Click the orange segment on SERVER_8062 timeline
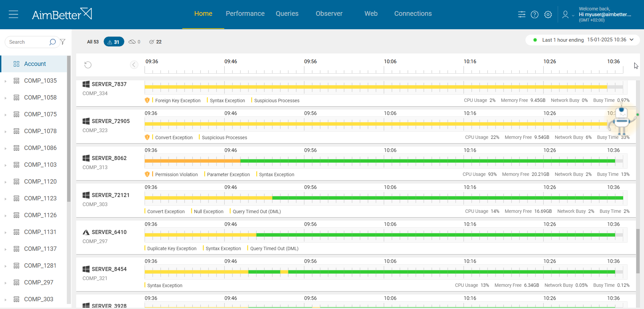Screen dimensions: 644x309 pyautogui.click(x=192, y=161)
